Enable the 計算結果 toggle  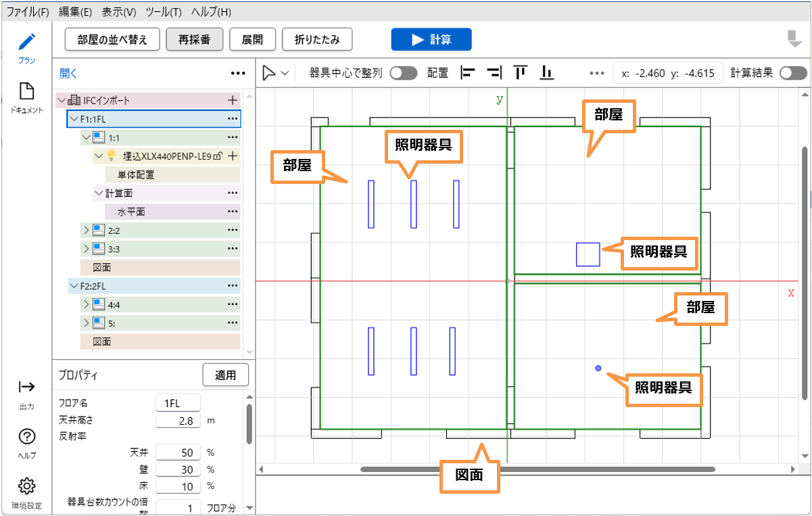(792, 73)
